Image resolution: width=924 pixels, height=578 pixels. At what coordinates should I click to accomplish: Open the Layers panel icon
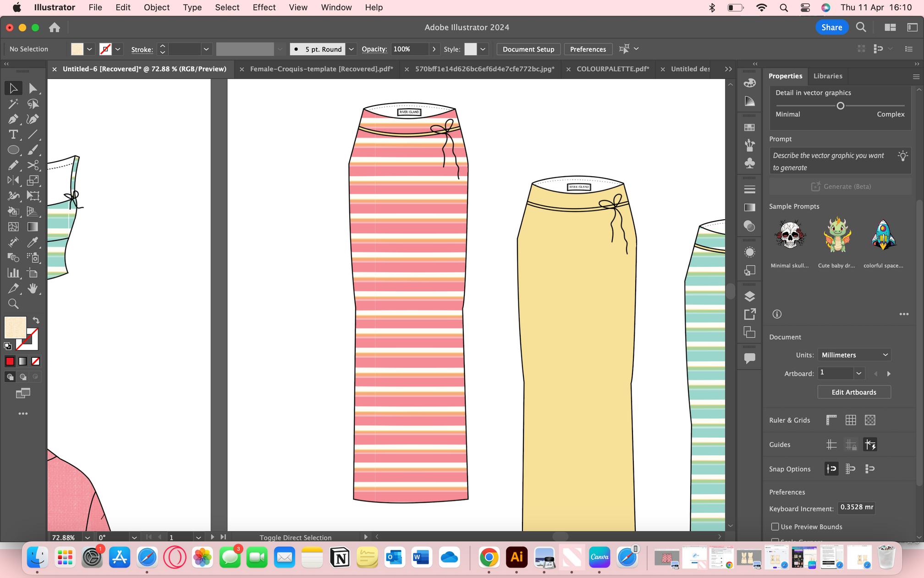(x=749, y=296)
